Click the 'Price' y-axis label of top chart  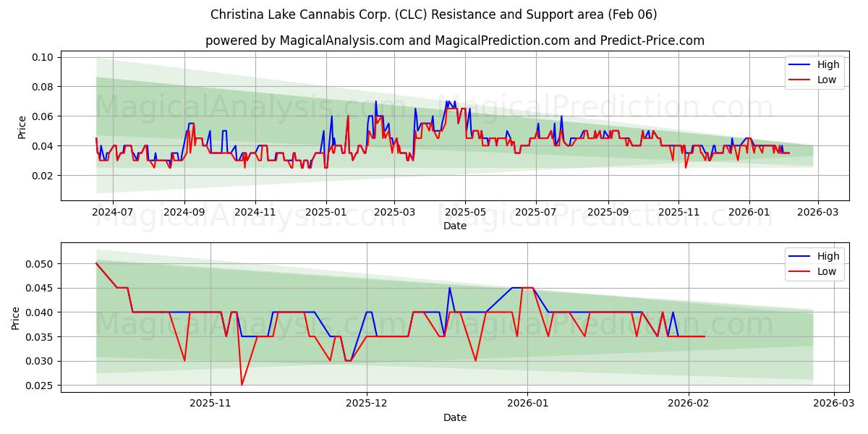(22, 125)
